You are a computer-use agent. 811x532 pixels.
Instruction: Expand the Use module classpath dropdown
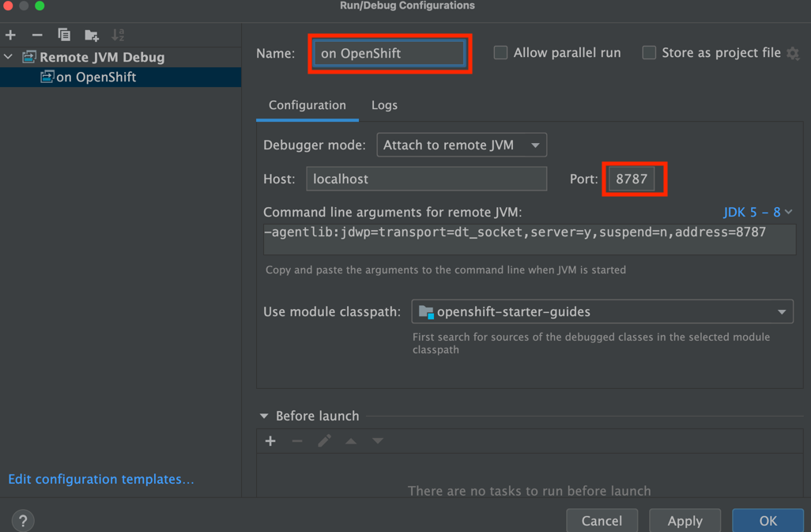click(x=602, y=311)
